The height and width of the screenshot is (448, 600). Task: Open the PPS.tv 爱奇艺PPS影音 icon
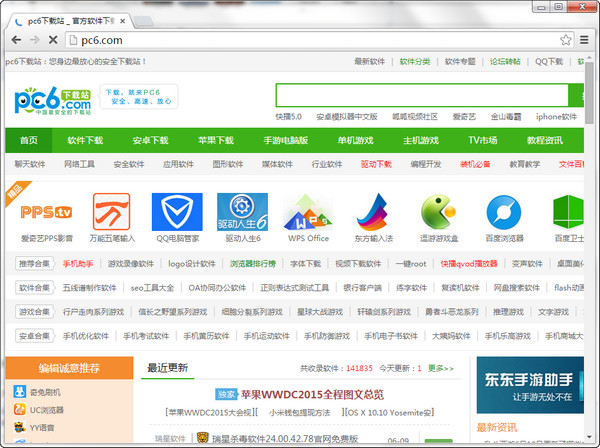46,212
